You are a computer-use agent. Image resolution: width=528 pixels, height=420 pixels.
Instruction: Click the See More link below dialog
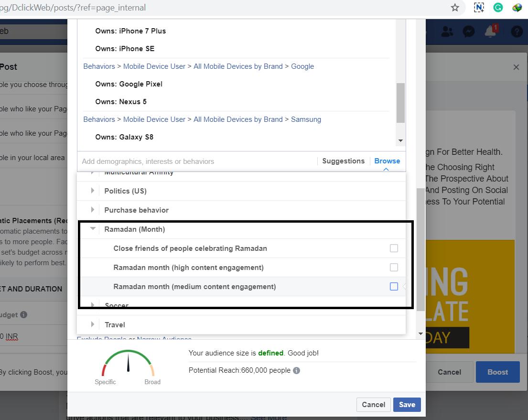pos(269,417)
